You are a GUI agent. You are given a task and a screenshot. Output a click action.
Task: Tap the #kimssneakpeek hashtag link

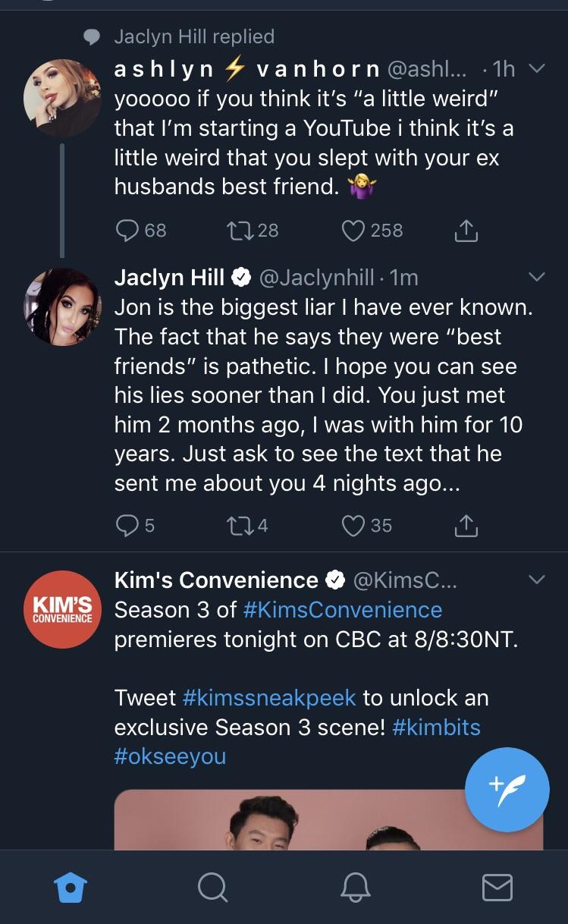(x=269, y=697)
